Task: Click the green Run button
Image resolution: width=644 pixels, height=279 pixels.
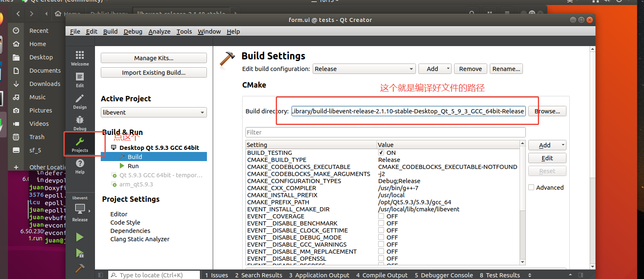Action: [x=80, y=237]
